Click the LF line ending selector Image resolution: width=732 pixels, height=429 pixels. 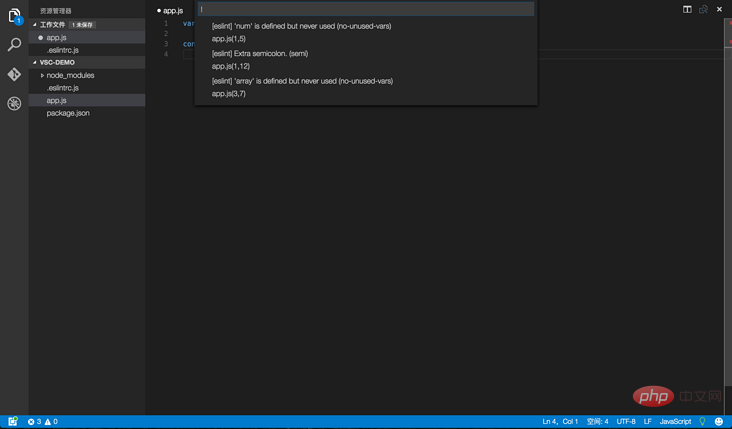(x=648, y=422)
